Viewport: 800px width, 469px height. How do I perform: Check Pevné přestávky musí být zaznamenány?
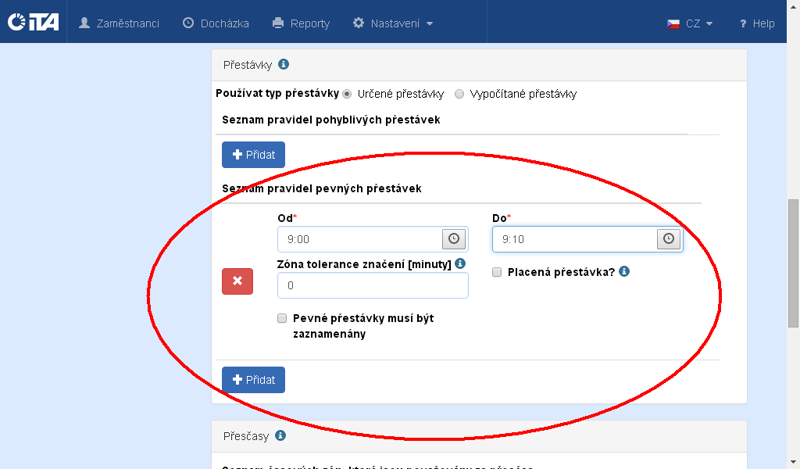click(x=282, y=318)
